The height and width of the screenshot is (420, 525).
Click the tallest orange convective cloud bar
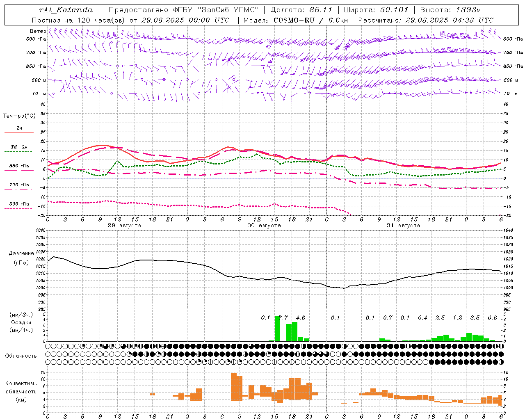234,387
